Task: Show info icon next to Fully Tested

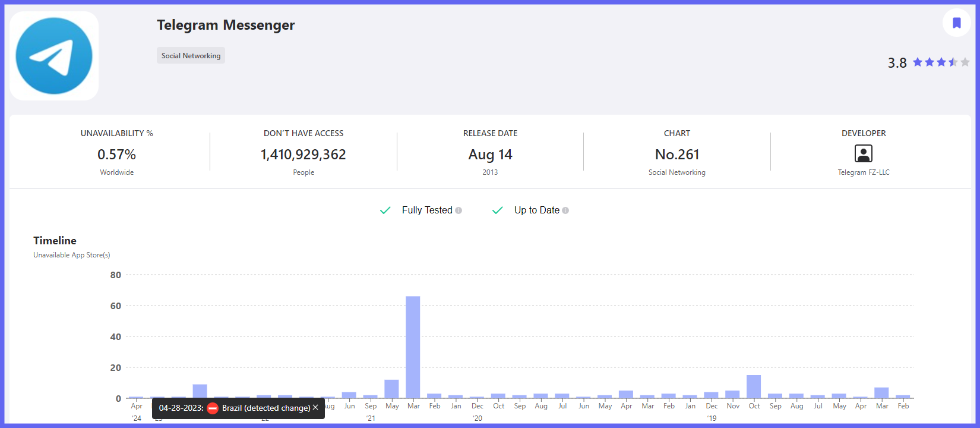Action: coord(459,210)
